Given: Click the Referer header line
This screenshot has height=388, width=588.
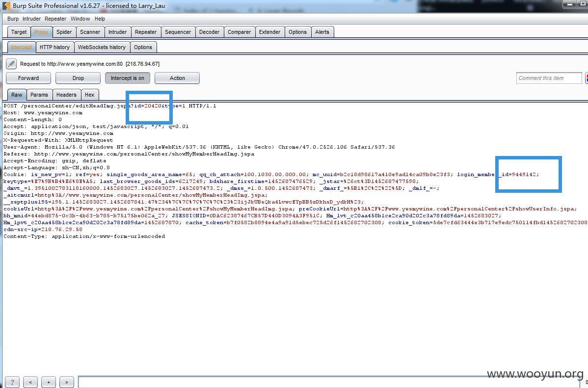Looking at the screenshot, I should coord(129,154).
